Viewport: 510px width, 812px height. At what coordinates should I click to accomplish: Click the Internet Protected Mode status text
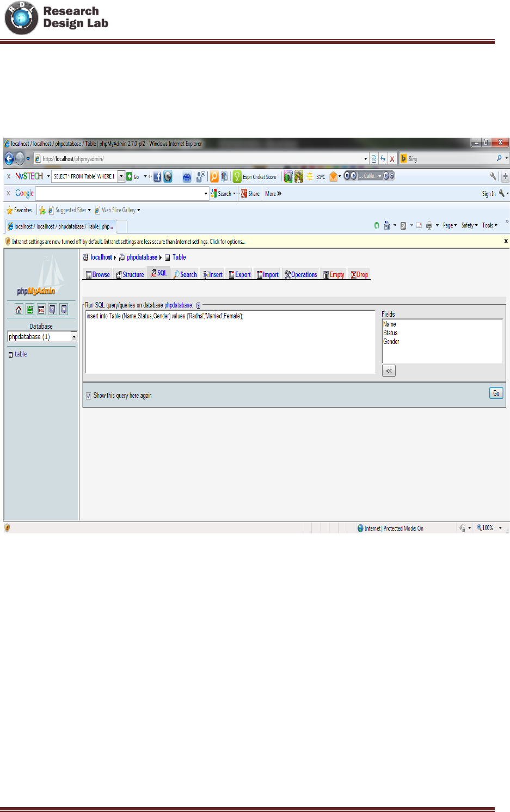coord(394,528)
